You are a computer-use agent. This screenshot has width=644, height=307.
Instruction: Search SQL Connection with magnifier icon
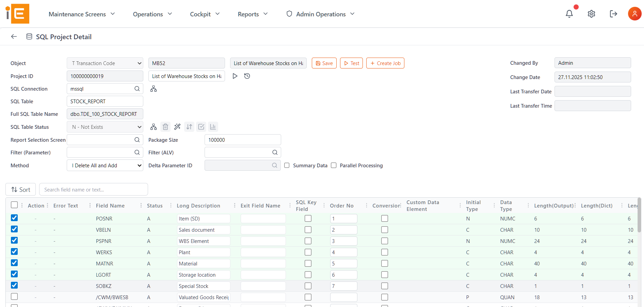pos(137,89)
